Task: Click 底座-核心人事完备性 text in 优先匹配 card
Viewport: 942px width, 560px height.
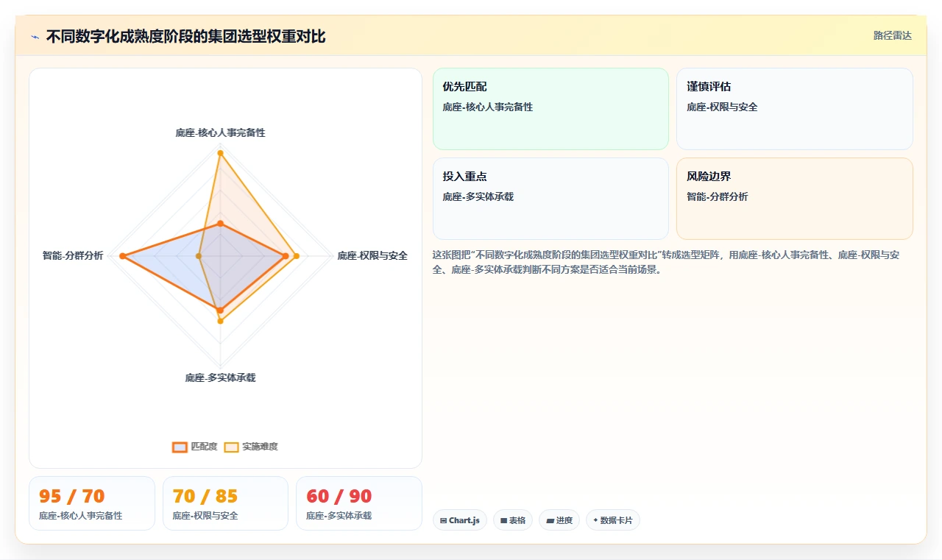Action: [488, 107]
